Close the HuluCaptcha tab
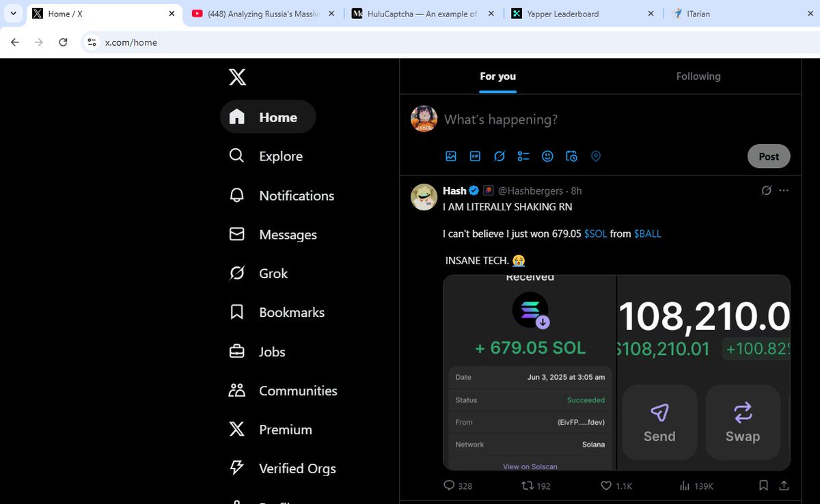The image size is (820, 504). 491,14
